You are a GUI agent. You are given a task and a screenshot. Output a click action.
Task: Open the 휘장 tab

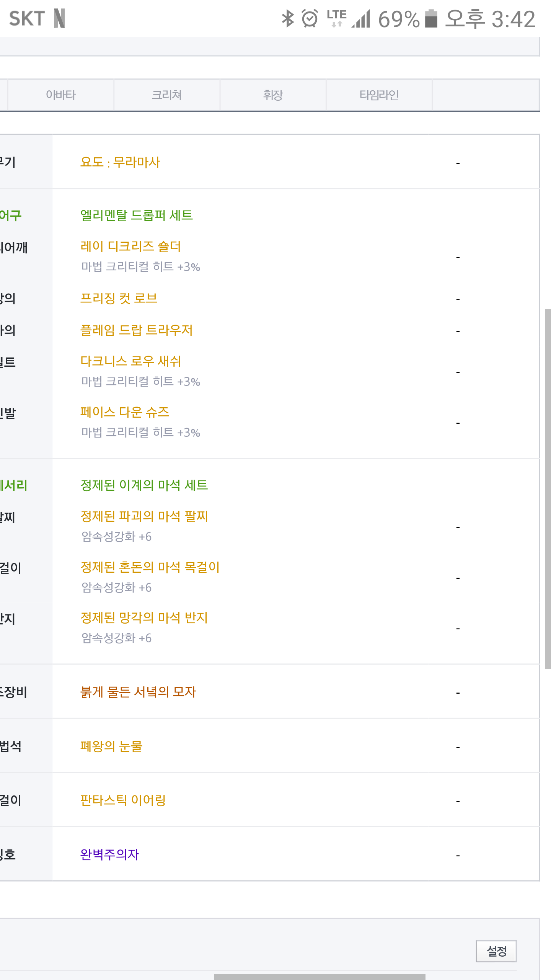coord(273,95)
